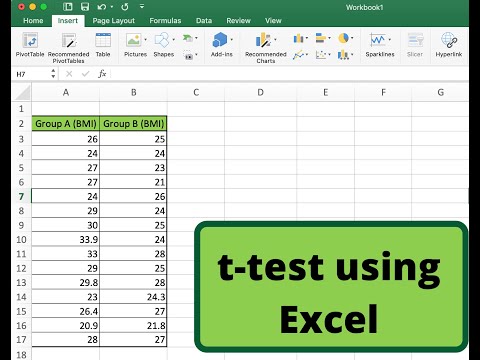Insert a Hyperlink
The image size is (480, 360).
tap(449, 45)
